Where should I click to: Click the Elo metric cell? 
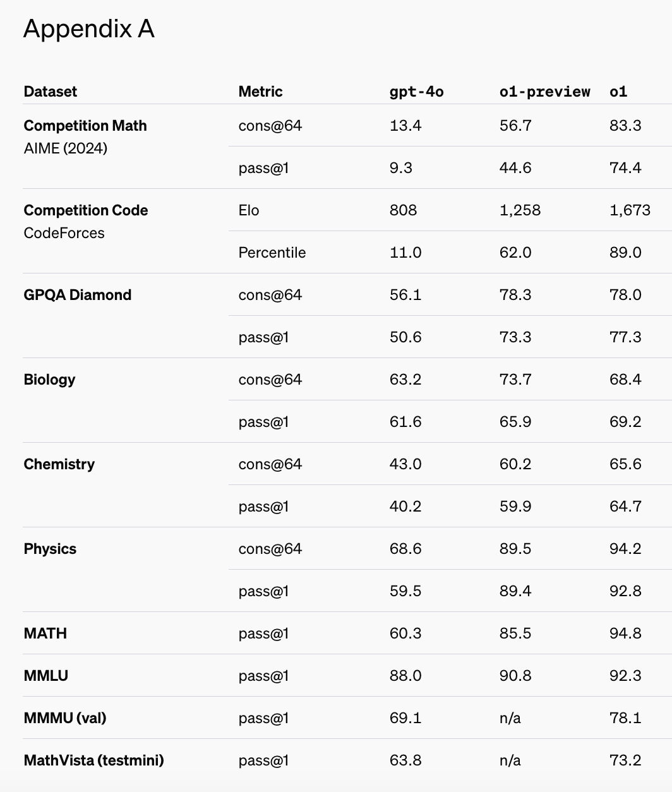point(249,210)
